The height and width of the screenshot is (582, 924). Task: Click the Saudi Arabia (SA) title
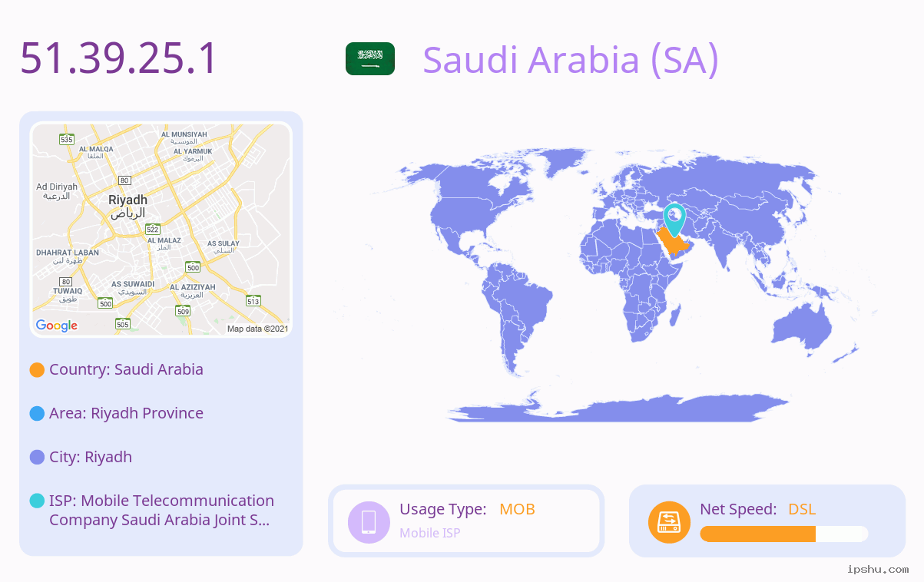(571, 60)
